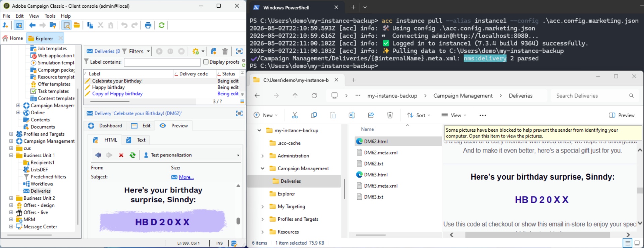
Task: Toggle the Preview pane button in File Explorer
Action: pos(622,115)
